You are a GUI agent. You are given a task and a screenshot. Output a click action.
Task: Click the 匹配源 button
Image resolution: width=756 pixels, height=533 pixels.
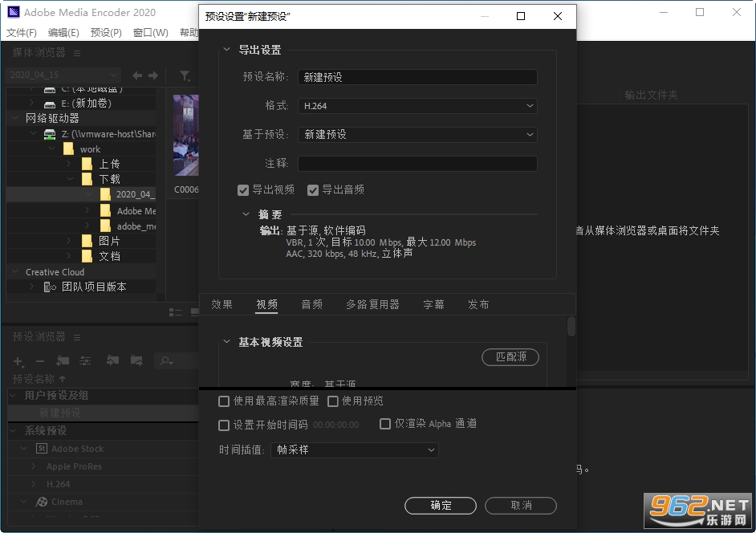510,357
